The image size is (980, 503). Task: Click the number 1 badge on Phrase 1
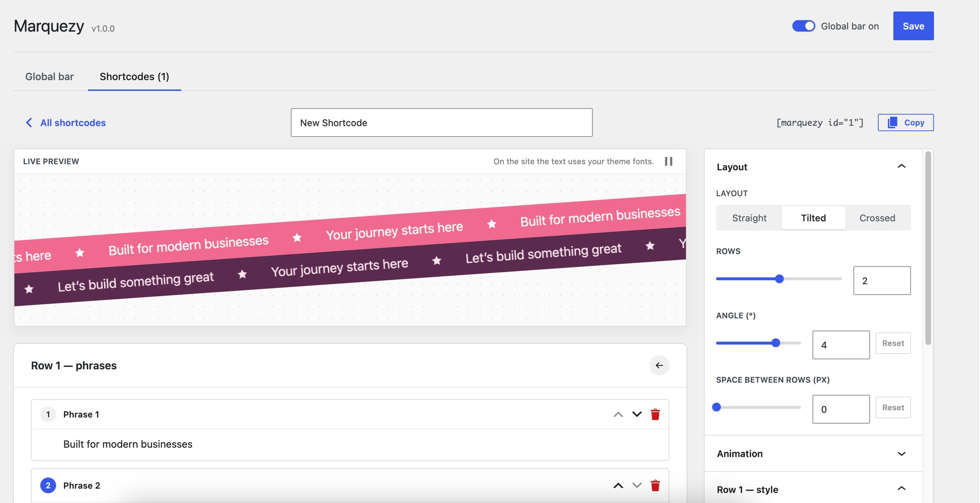48,414
